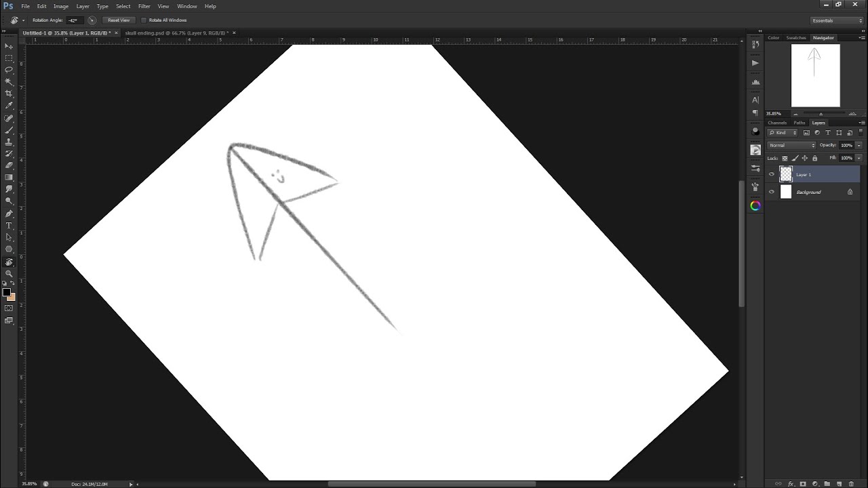Open the layer Kind filter dropdown
The image size is (868, 488).
tap(783, 133)
